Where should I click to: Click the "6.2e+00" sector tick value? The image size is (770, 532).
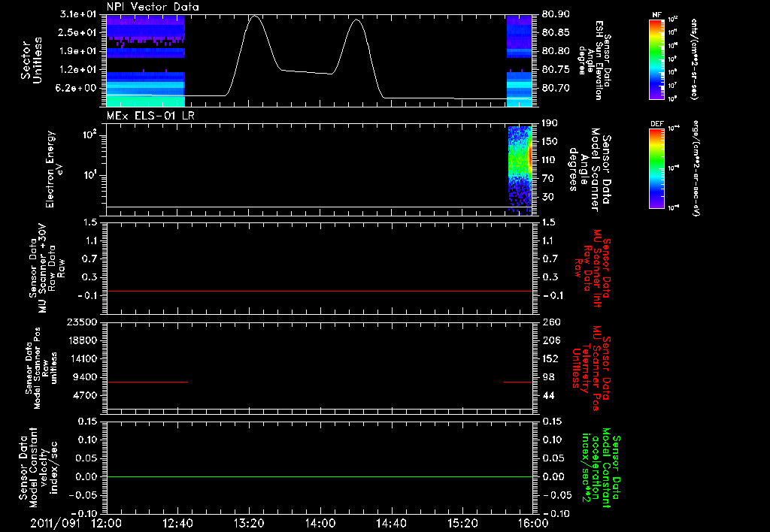click(x=77, y=88)
